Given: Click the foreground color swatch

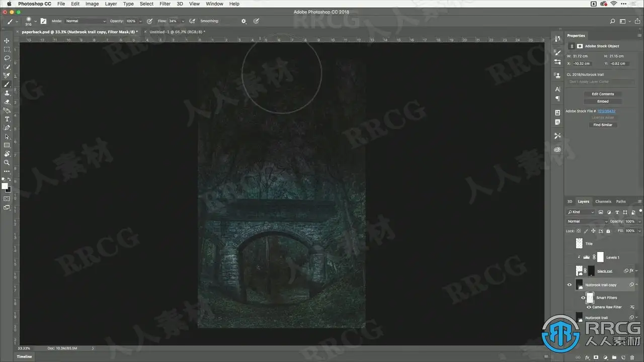Looking at the screenshot, I should click(x=5, y=186).
